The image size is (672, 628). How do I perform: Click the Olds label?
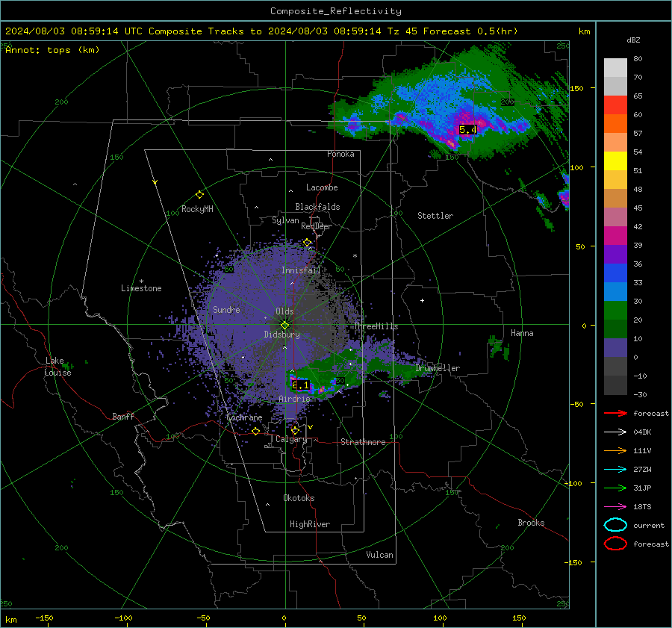[x=284, y=311]
